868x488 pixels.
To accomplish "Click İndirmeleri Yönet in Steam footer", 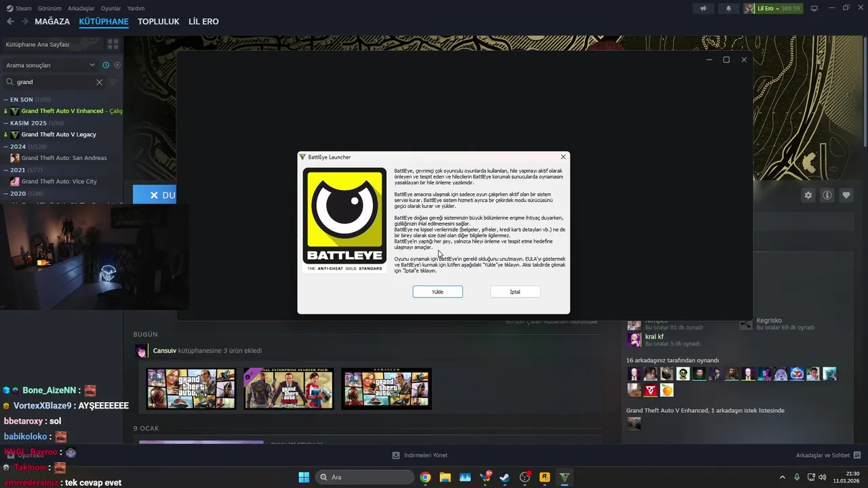I will pyautogui.click(x=420, y=455).
